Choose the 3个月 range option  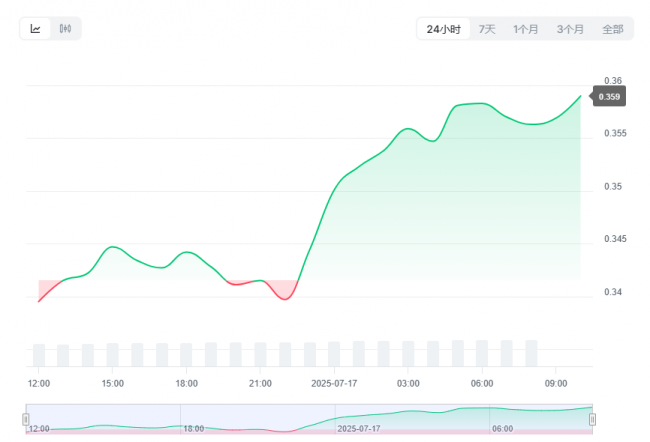[570, 29]
